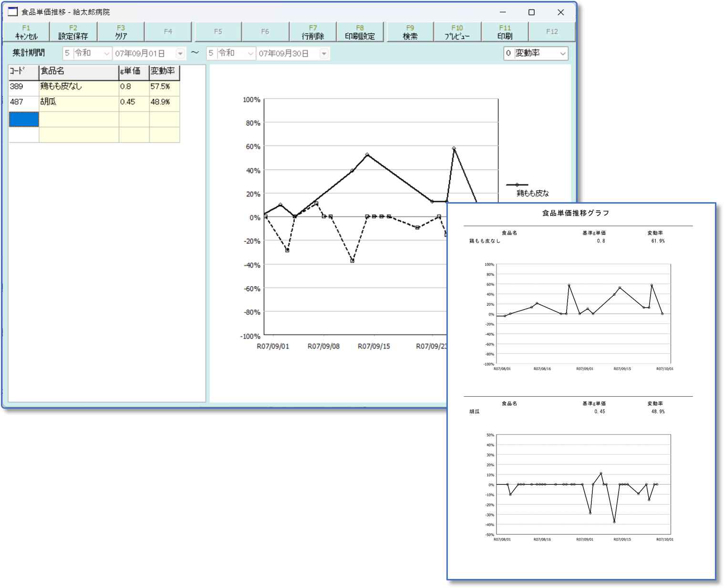
Task: Click F7 行削除 to delete row
Action: [313, 32]
